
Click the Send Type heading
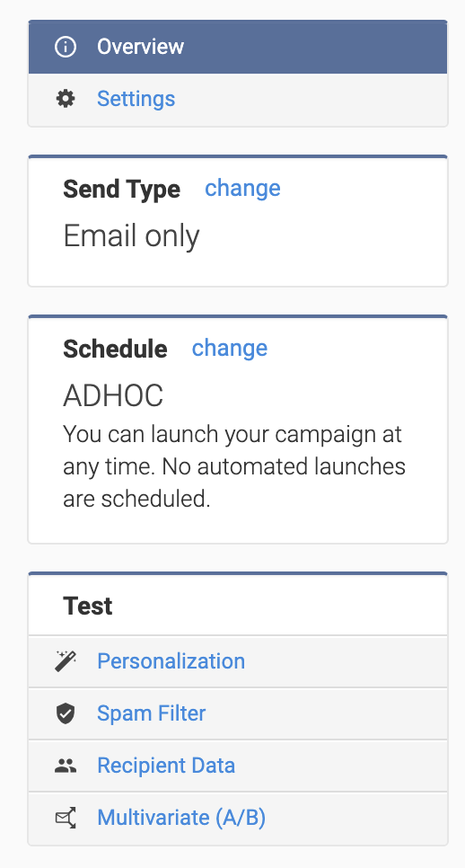point(122,190)
